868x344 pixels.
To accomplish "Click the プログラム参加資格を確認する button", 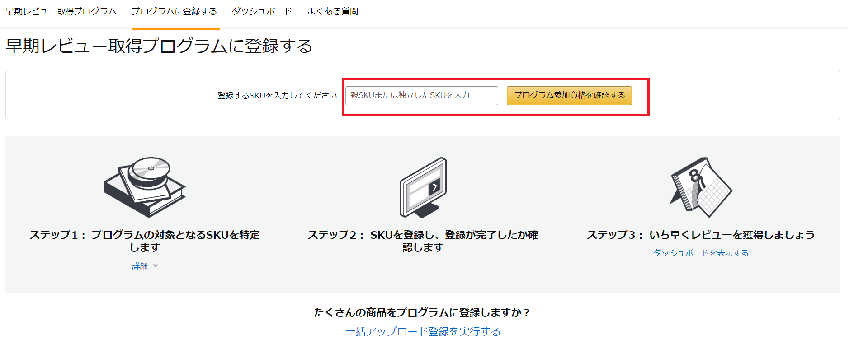I will click(x=569, y=96).
